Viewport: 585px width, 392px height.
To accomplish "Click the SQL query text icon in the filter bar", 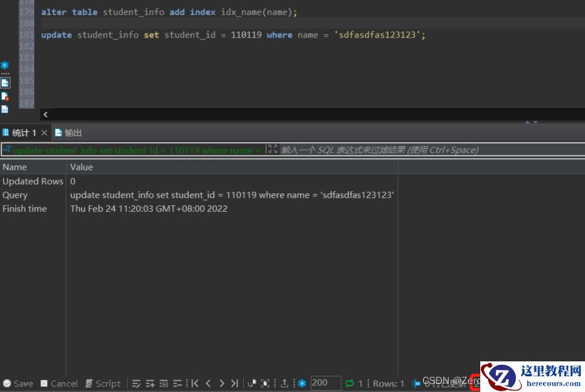I will [6, 150].
